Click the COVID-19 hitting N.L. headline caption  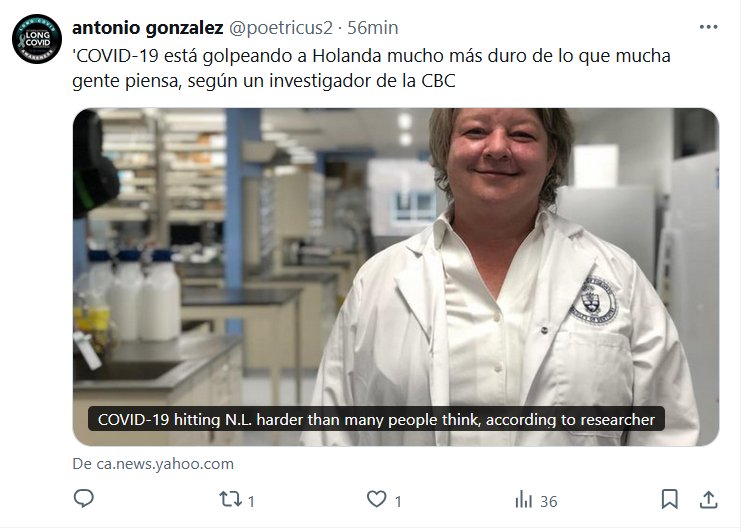point(376,420)
